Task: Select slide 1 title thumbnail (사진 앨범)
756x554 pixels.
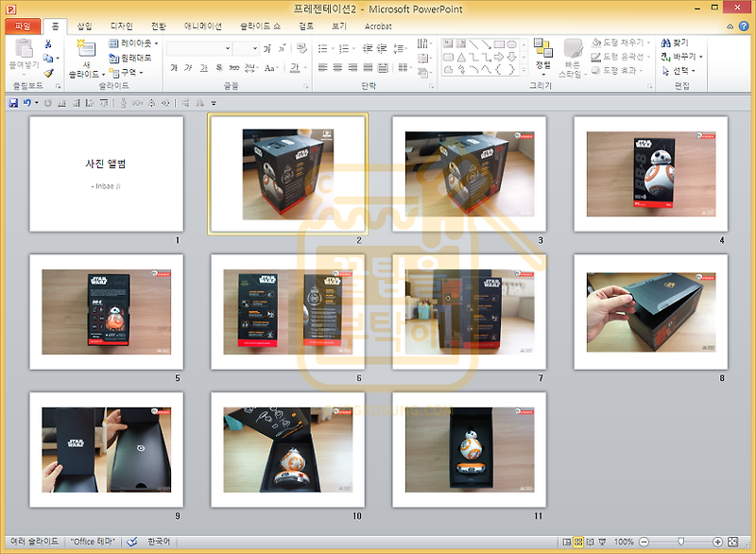Action: click(x=106, y=174)
